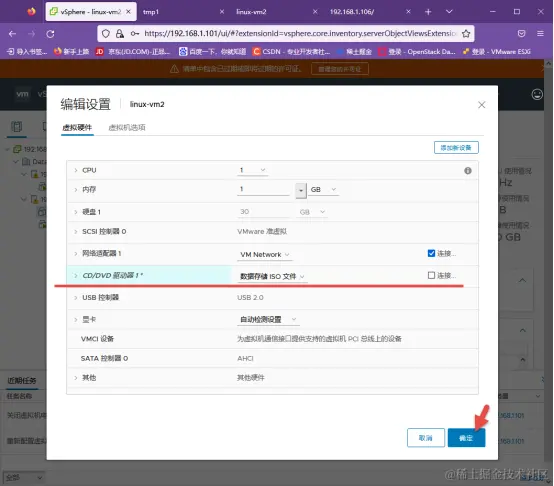Screen dimensions: 554x486
Task: Expand the 内存 row
Action: tap(76, 190)
